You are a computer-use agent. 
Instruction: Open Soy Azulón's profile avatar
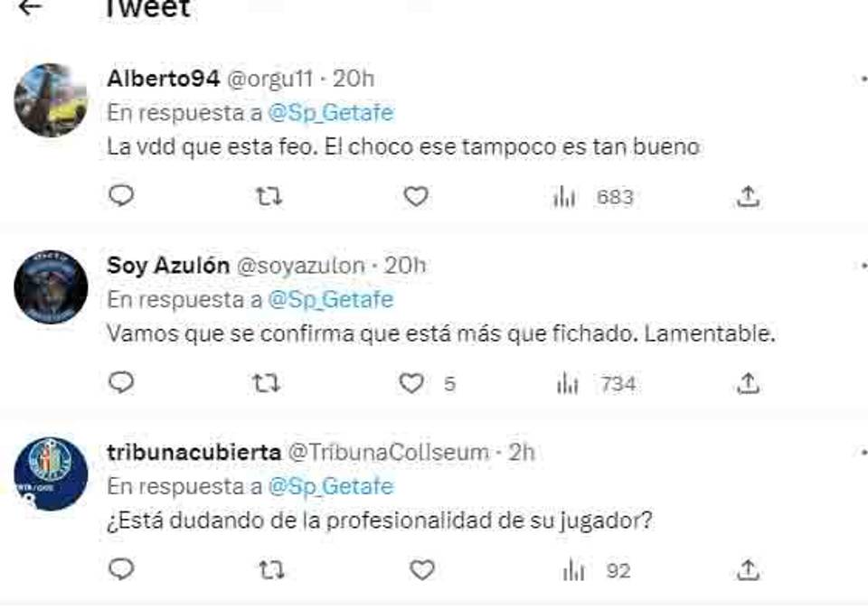click(51, 287)
